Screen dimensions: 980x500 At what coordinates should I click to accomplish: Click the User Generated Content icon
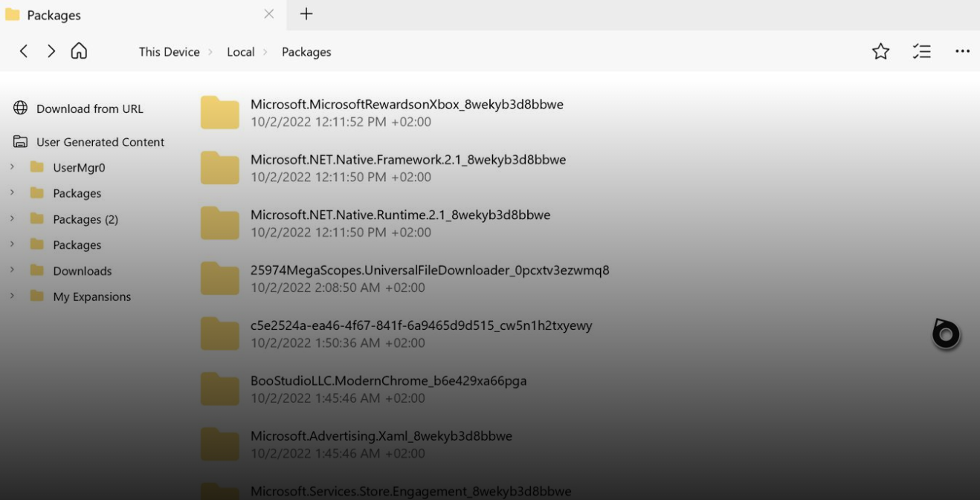pyautogui.click(x=19, y=142)
